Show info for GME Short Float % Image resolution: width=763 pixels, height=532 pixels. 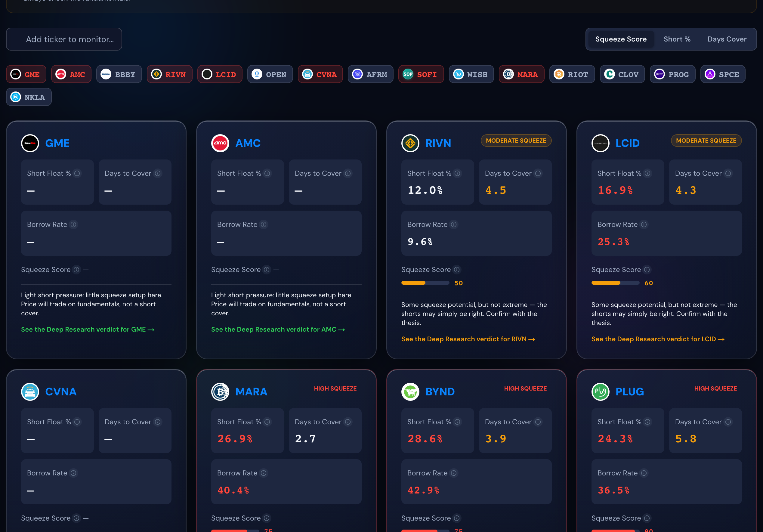(x=77, y=173)
